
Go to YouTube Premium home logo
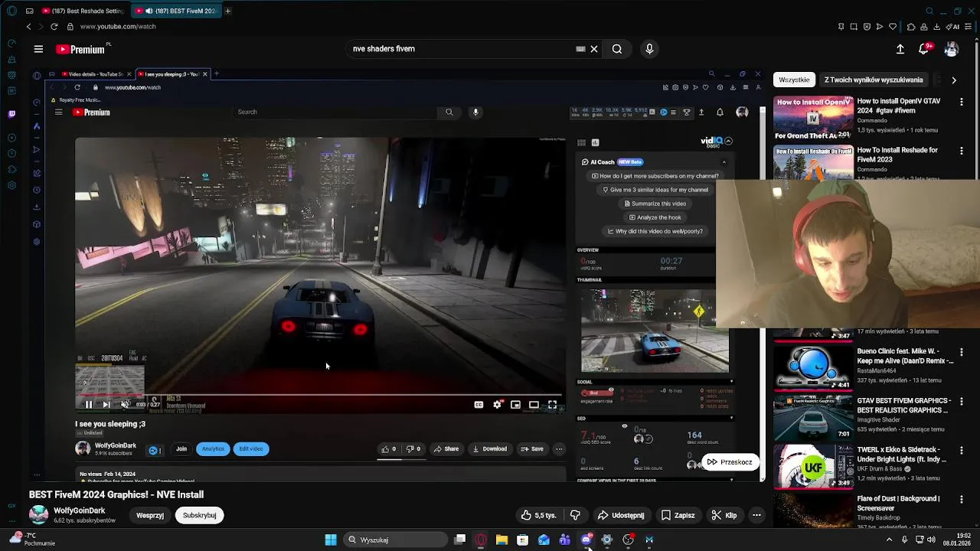tap(80, 49)
